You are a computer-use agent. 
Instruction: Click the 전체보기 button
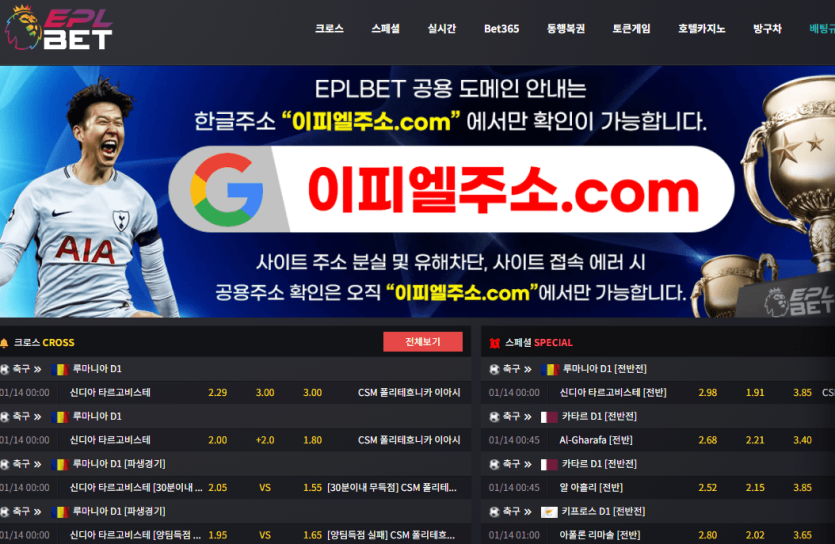click(x=423, y=342)
